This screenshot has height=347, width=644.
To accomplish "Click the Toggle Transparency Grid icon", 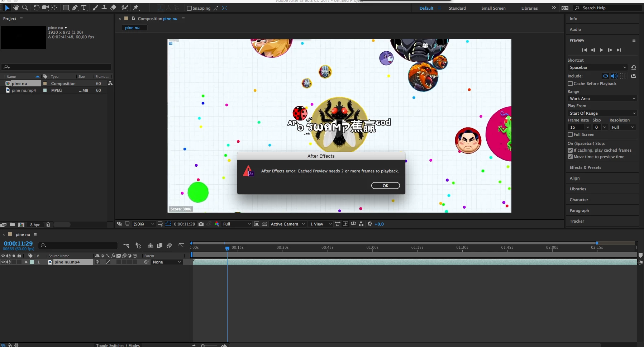I will coord(264,224).
